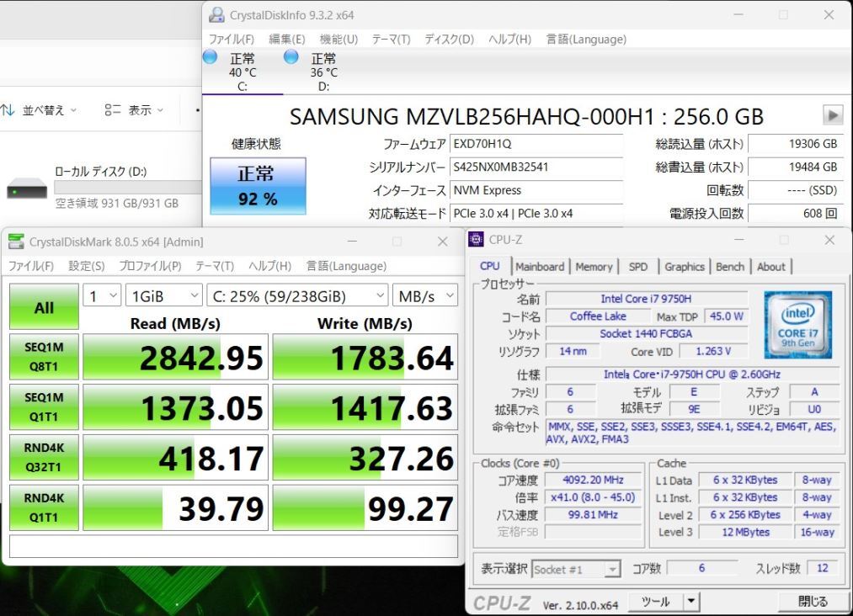853x616 pixels.
Task: Click the total host writes value 19484 GB
Action: coord(796,167)
